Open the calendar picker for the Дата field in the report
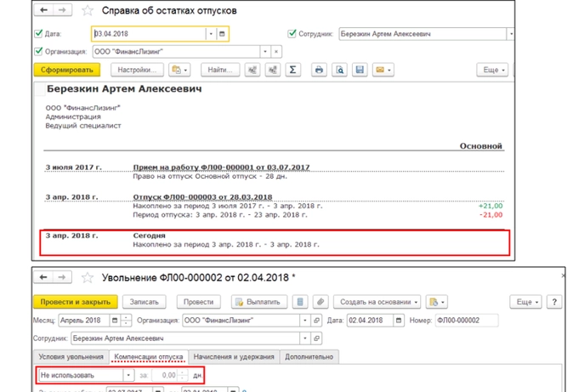Screen dimensions: 573x392 [x=222, y=34]
